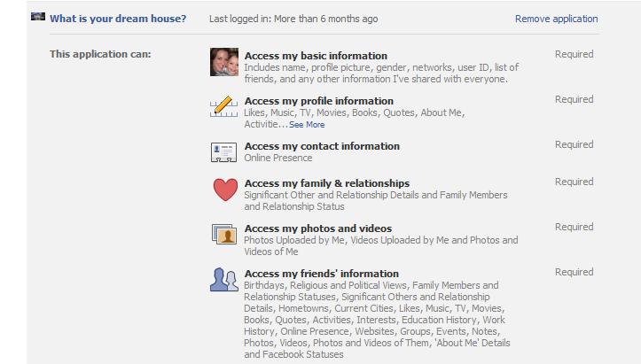Click the red heart family & relationships icon
The height and width of the screenshot is (364, 641).
tap(225, 190)
